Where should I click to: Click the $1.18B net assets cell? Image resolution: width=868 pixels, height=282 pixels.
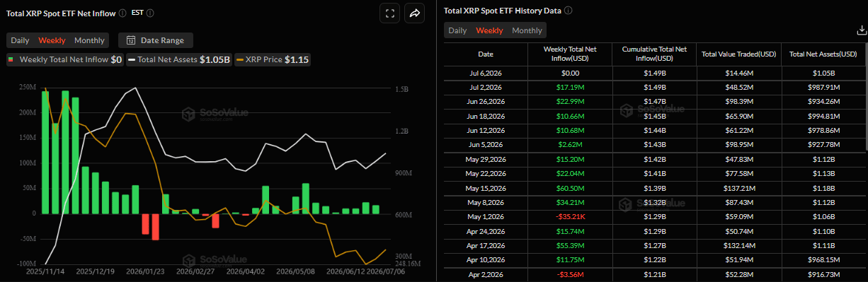tap(823, 189)
